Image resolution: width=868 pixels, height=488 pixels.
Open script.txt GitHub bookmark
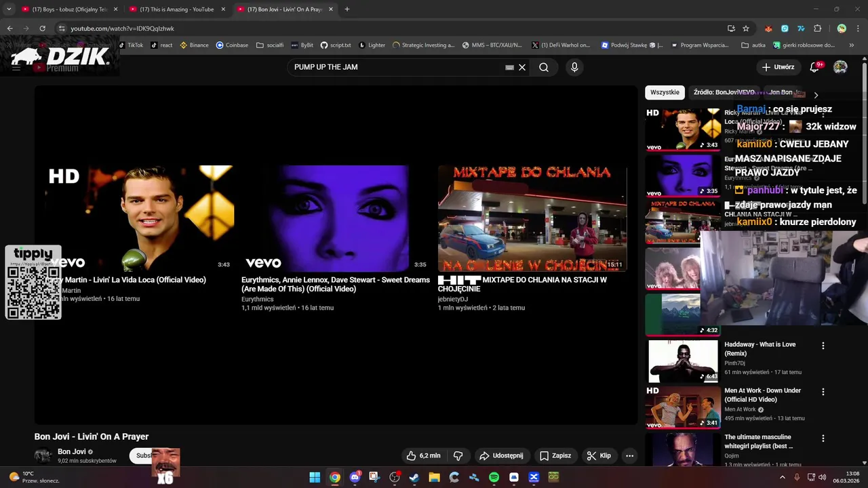[x=336, y=45]
